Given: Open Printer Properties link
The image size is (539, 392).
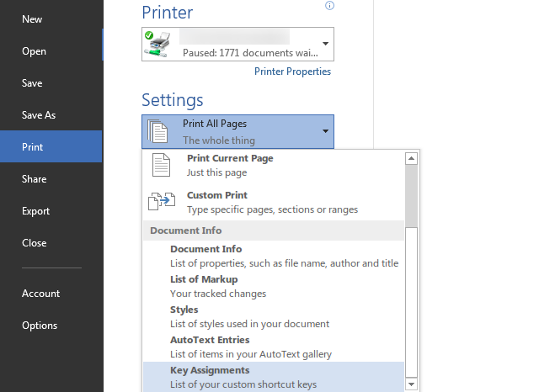Looking at the screenshot, I should click(292, 72).
